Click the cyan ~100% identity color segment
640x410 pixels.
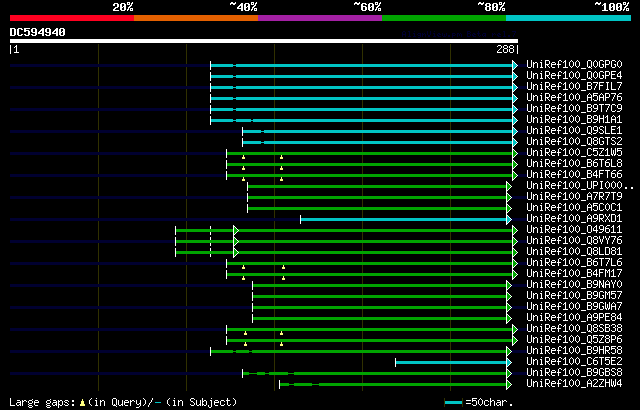click(x=568, y=18)
